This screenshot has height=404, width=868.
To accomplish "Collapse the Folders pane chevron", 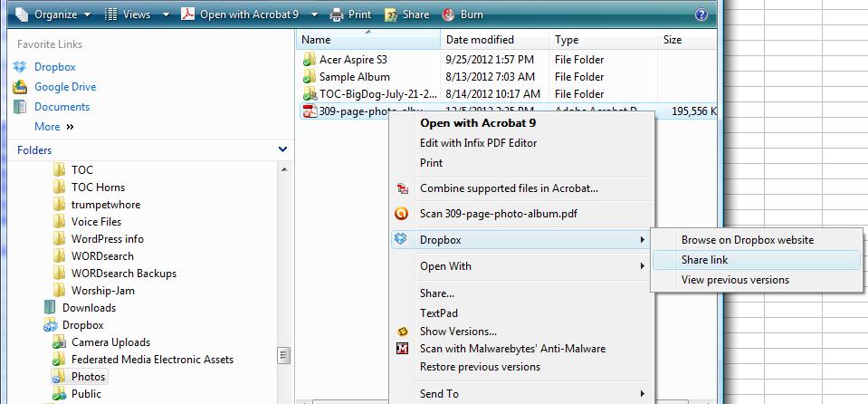I will pos(283,150).
